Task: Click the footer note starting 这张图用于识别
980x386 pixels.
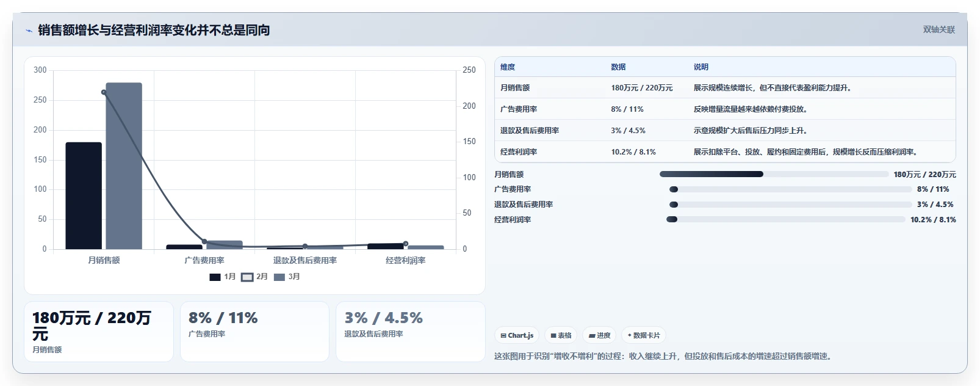Action: (664, 356)
